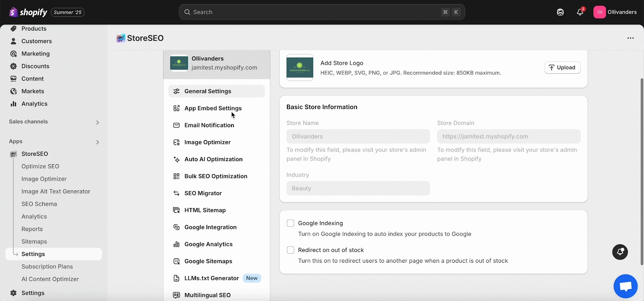Open Multilingual SEO settings tab
Image resolution: width=644 pixels, height=301 pixels.
217,295
